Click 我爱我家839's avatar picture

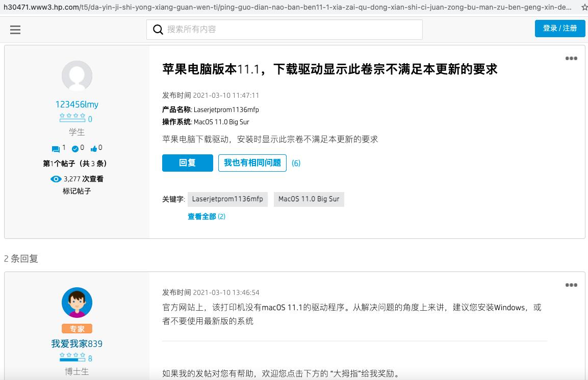tap(76, 302)
